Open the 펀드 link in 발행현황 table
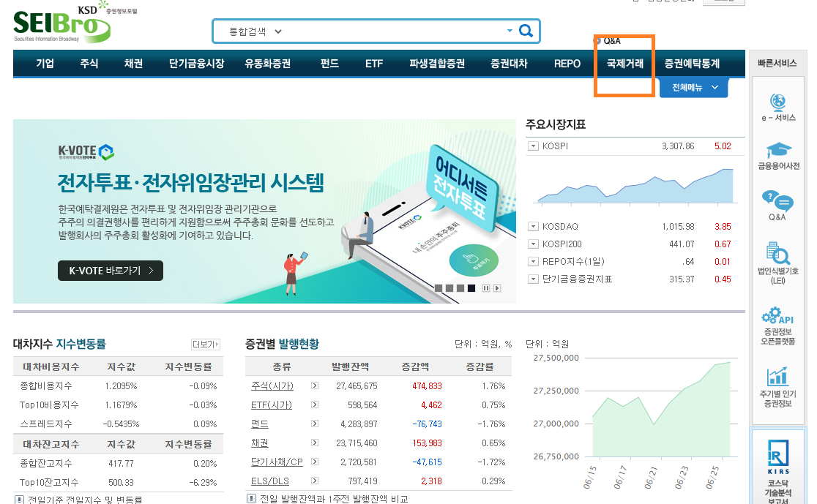Screen dimensions: 817x504 (x=259, y=424)
